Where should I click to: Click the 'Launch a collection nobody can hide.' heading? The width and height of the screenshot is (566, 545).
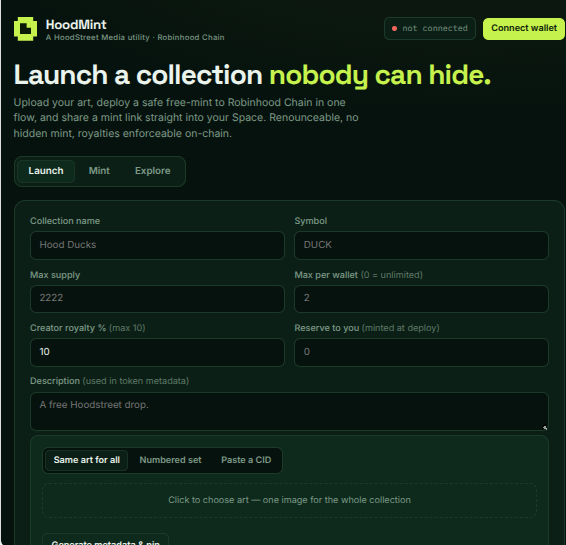pyautogui.click(x=252, y=75)
